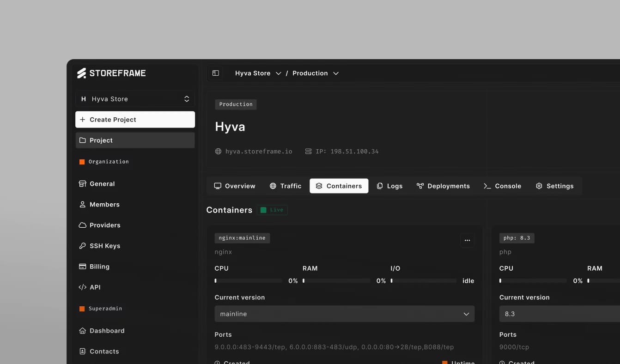
Task: Open the Hyva Store workspace switcher
Action: 135,99
